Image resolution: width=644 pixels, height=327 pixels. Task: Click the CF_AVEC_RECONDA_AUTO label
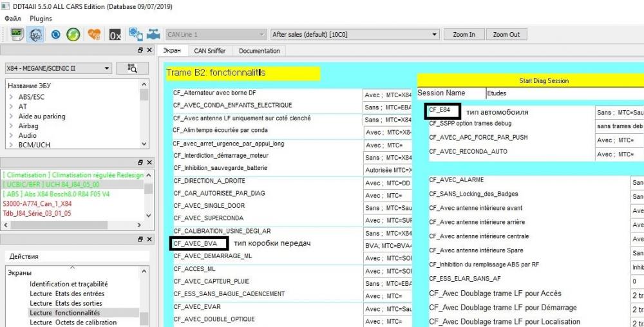point(468,151)
